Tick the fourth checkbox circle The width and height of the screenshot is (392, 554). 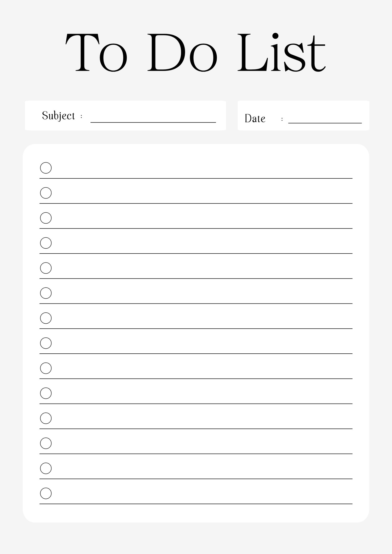pos(46,243)
